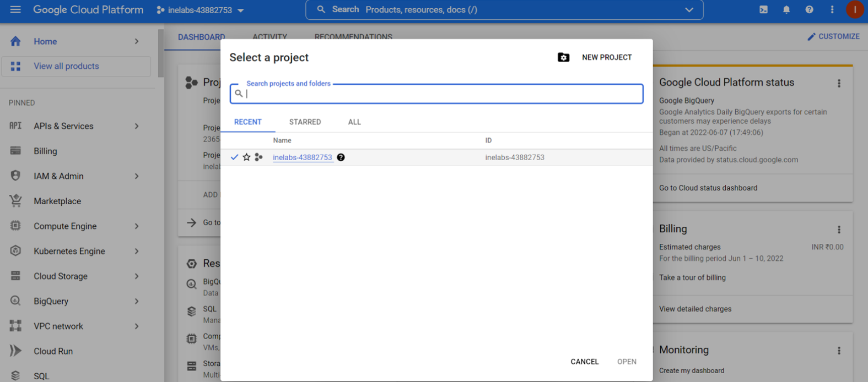Expand the APIs & Services submenu chevron

[137, 126]
